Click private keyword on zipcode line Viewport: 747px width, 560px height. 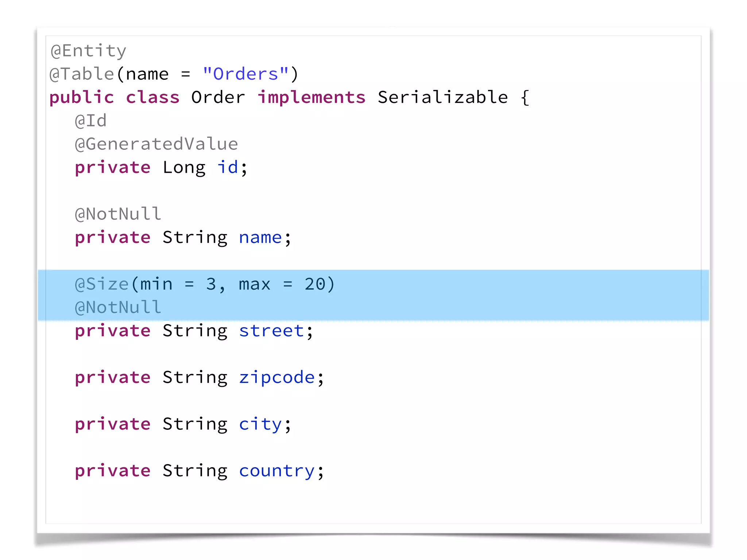click(113, 378)
